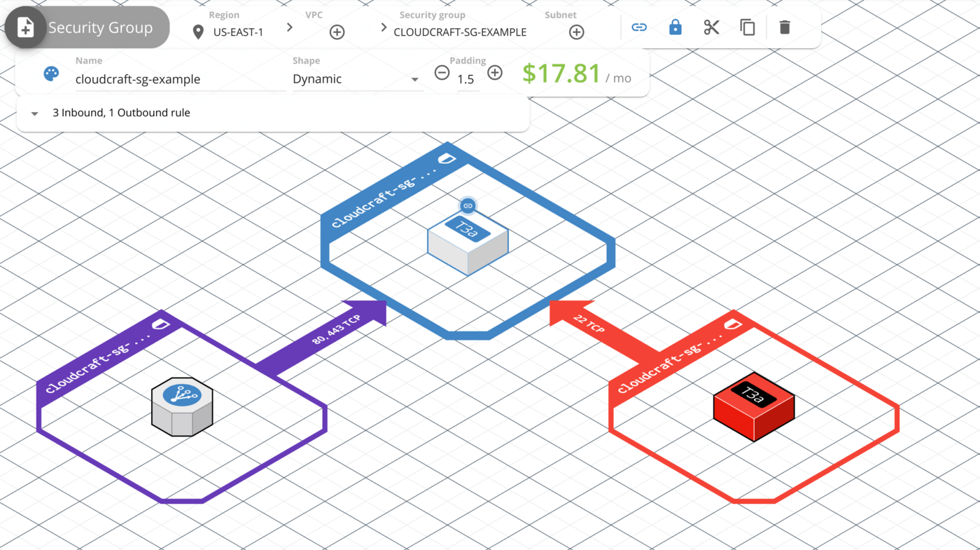The image size is (980, 550).
Task: Click the $17.81 monthly cost
Action: click(561, 73)
